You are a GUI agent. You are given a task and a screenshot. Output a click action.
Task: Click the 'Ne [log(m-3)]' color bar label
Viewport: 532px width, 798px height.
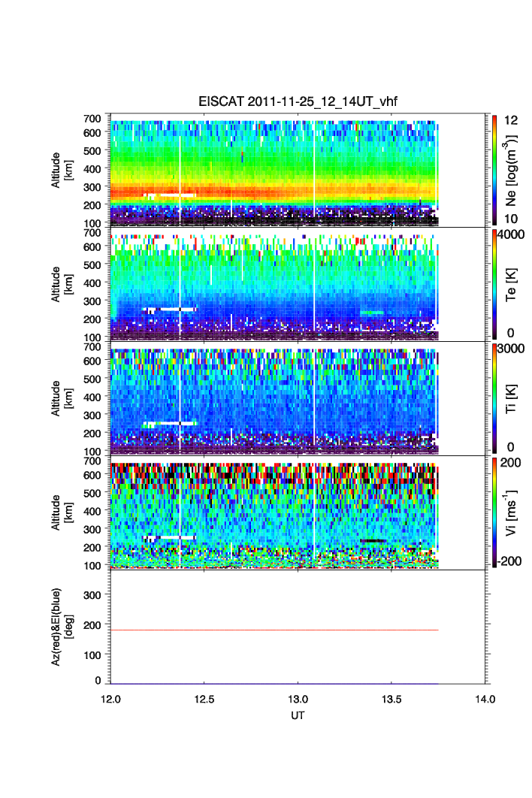(x=511, y=170)
